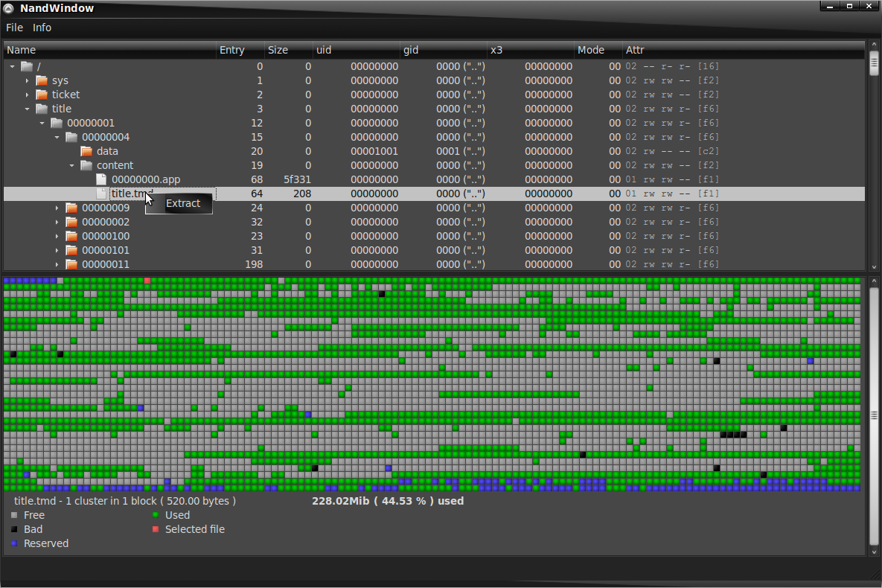The image size is (882, 588).
Task: Click the 00000101 folder icon
Action: click(x=71, y=250)
